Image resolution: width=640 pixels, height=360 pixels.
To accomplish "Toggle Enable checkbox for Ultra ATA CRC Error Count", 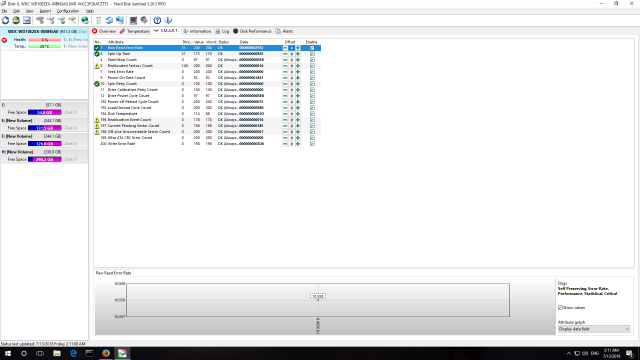I will pyautogui.click(x=312, y=138).
